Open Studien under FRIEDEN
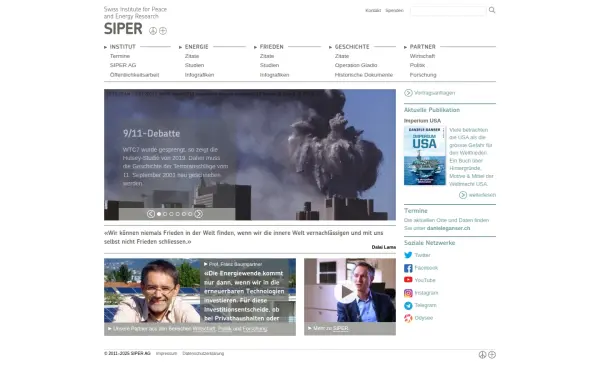The image size is (600, 375). 269,65
